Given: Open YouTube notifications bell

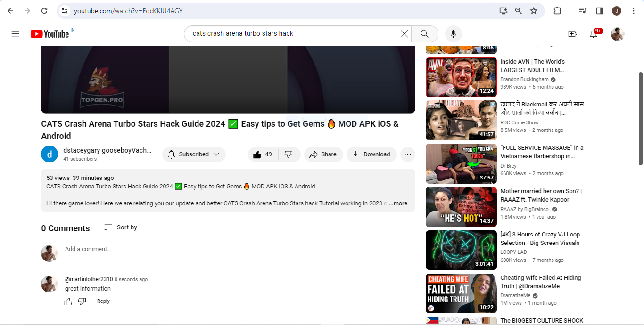Looking at the screenshot, I should point(594,34).
